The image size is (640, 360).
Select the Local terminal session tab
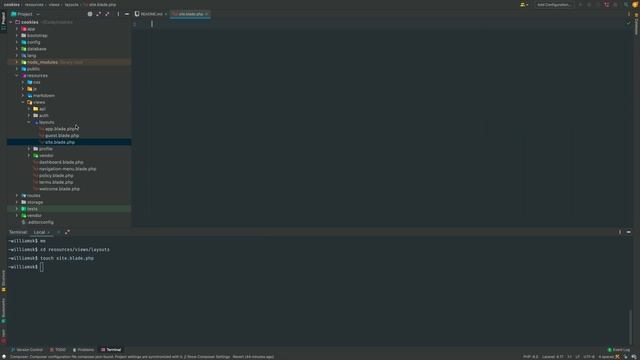pos(40,232)
